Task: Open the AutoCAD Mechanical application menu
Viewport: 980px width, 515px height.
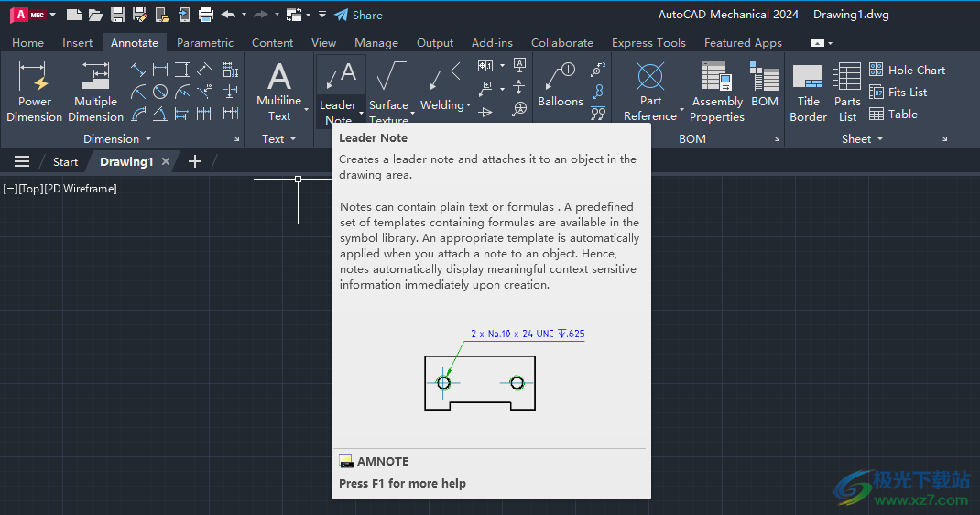Action: click(x=32, y=15)
